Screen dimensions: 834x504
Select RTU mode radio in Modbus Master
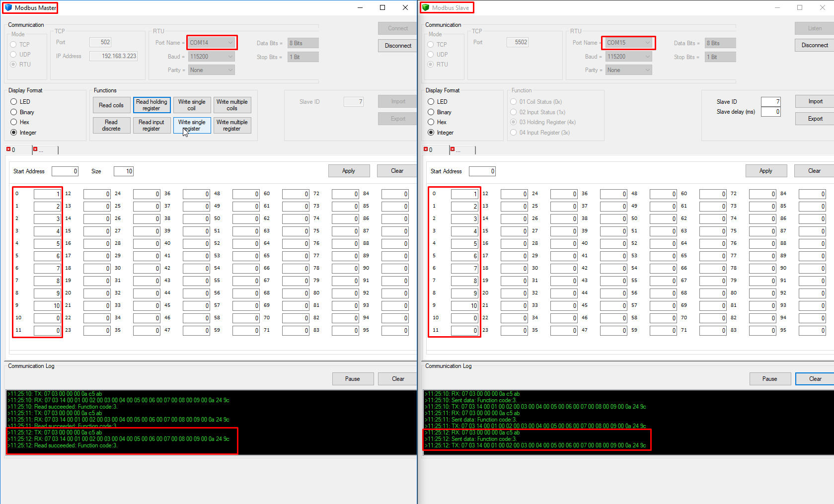(13, 64)
